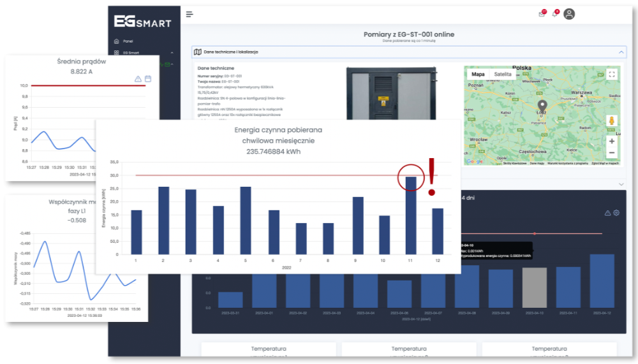Screen dimensions: 638x364
Task: Zoom in on the map
Action: [612, 141]
